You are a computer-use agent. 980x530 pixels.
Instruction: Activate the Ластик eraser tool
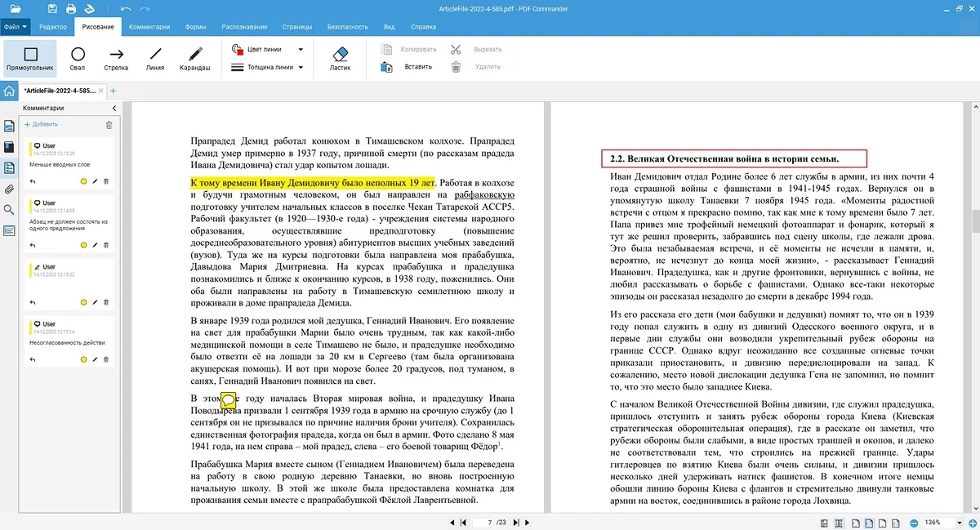pos(341,58)
